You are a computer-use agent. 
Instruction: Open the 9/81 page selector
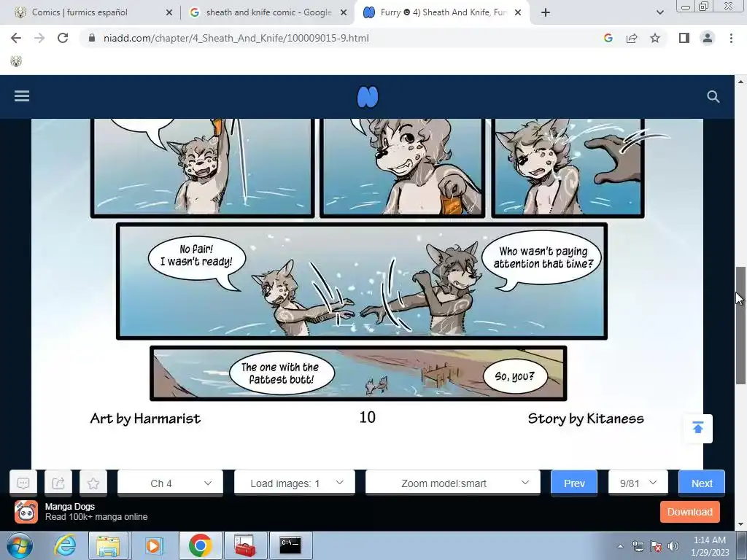point(638,483)
